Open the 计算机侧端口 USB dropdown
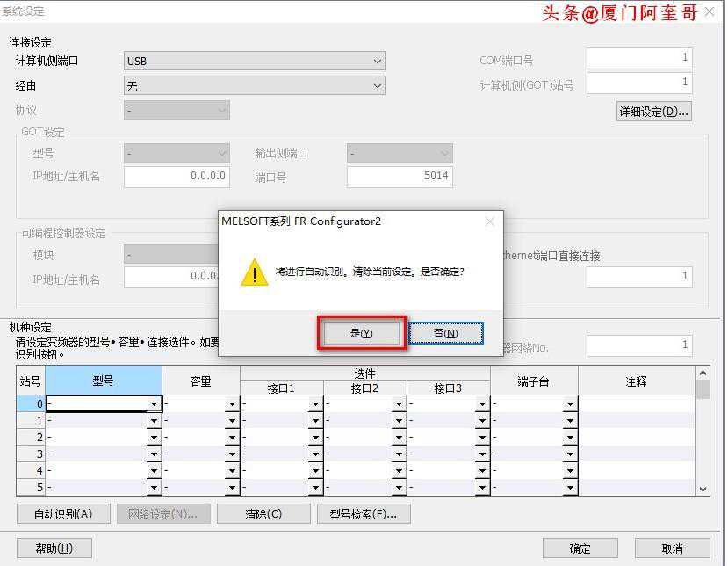 click(378, 62)
